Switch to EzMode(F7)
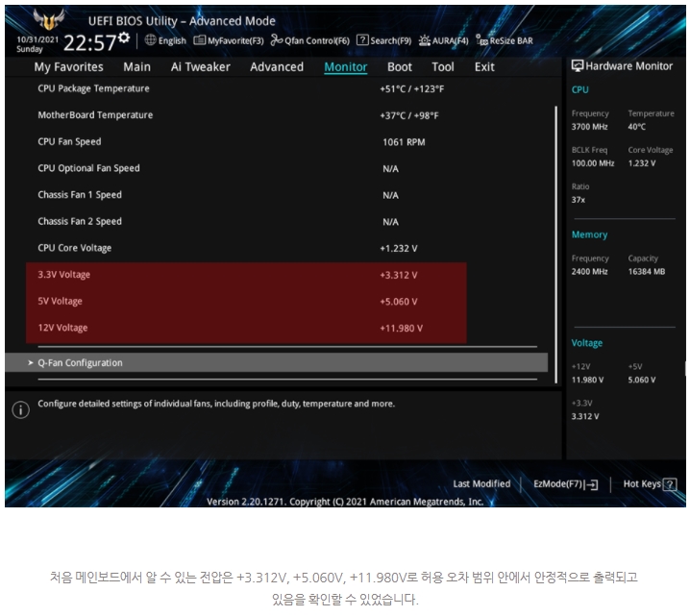The height and width of the screenshot is (616, 690). click(565, 484)
